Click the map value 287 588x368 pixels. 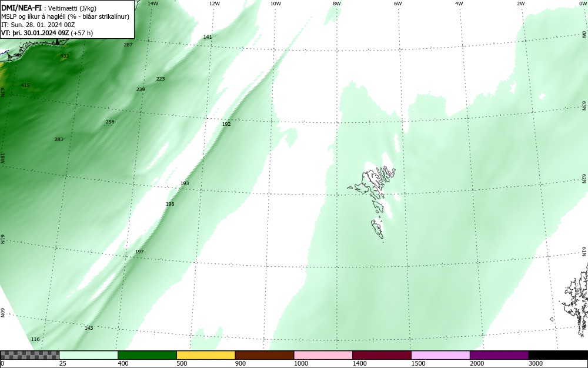point(128,45)
